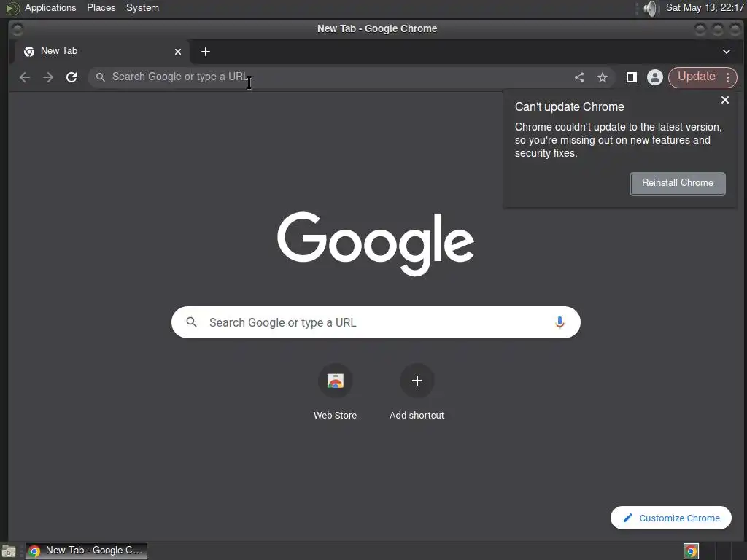Image resolution: width=747 pixels, height=560 pixels.
Task: Open a new tab with plus button
Action: 205,52
